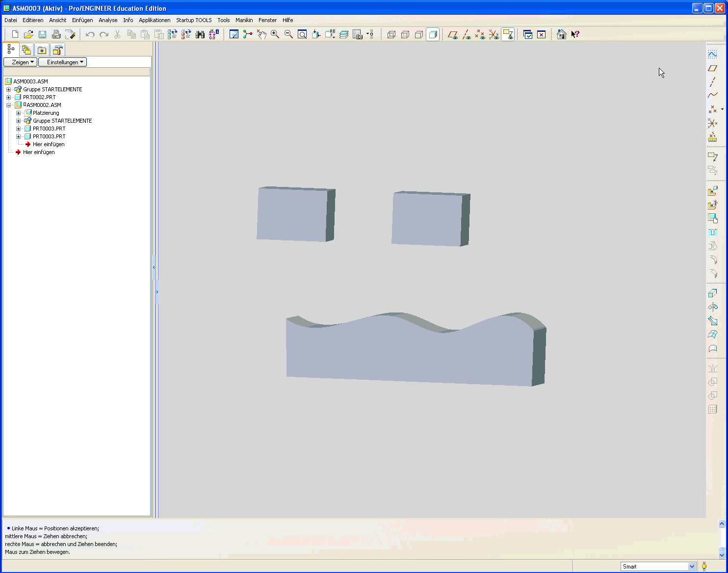Open the Einfügen menu
This screenshot has height=573, width=728.
(x=82, y=20)
